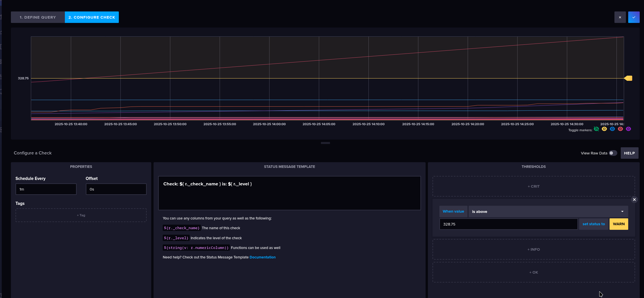Switch to the Define Query tab
644x298 pixels.
38,17
